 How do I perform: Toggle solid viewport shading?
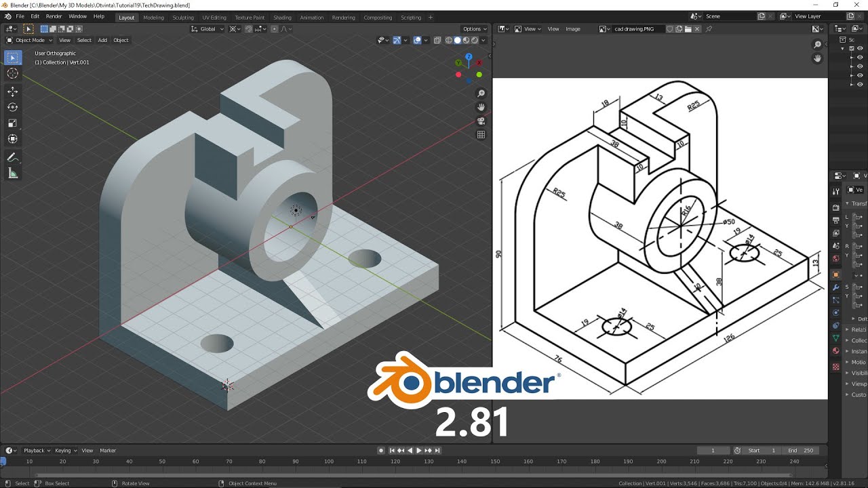click(x=457, y=40)
